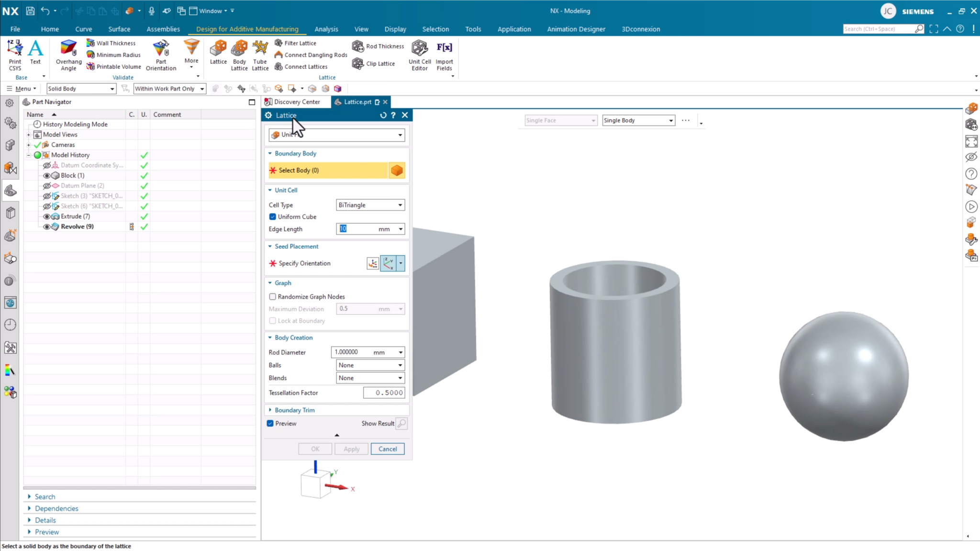Click the Clip Lattice icon

(x=358, y=64)
